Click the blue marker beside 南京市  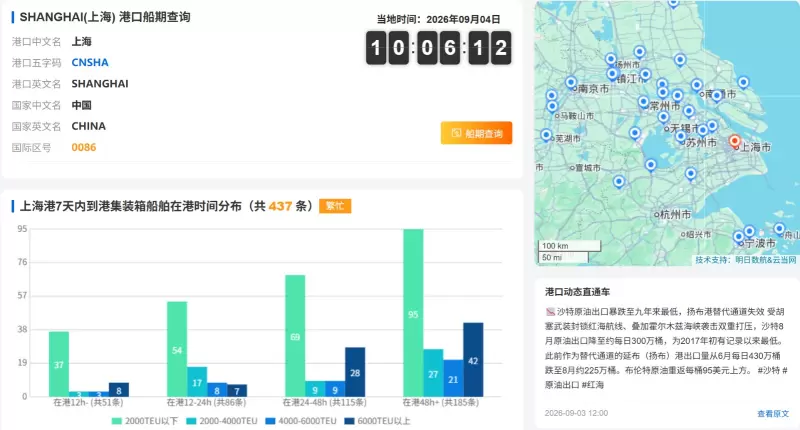[571, 82]
